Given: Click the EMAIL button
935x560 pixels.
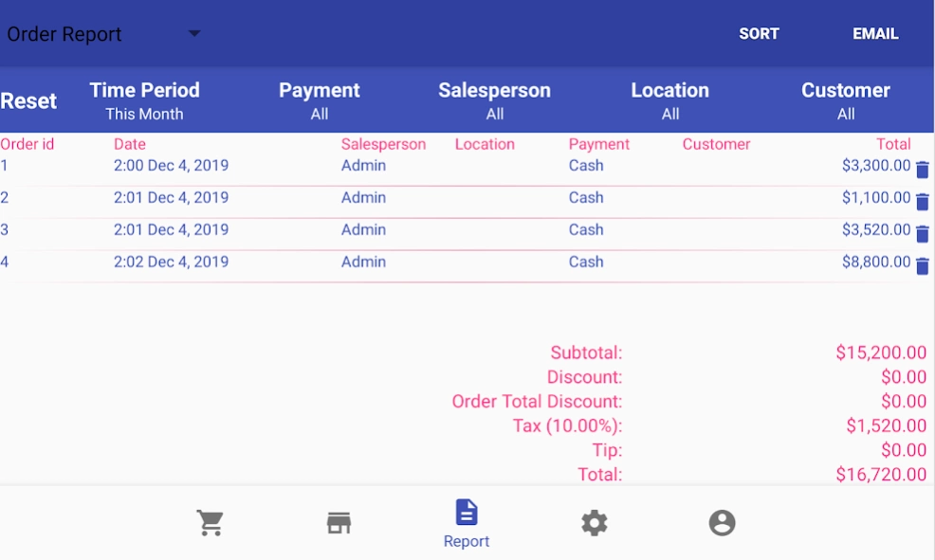Looking at the screenshot, I should [x=874, y=33].
